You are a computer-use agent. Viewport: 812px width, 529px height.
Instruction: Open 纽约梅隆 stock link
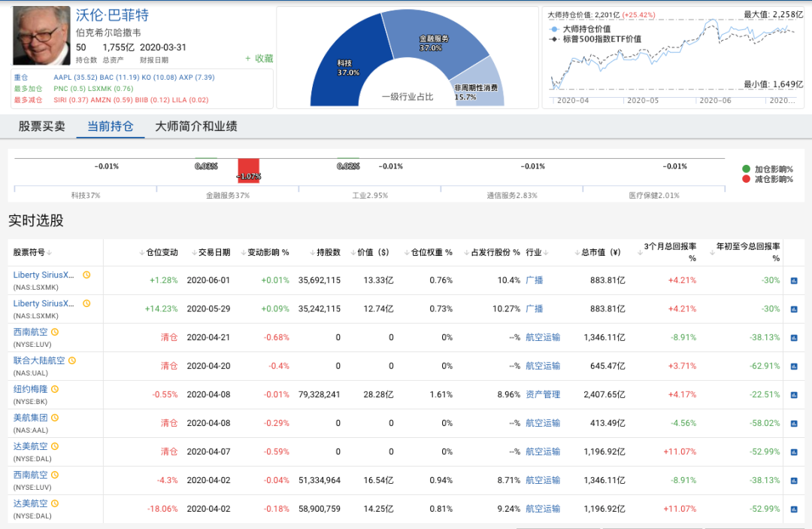31,389
